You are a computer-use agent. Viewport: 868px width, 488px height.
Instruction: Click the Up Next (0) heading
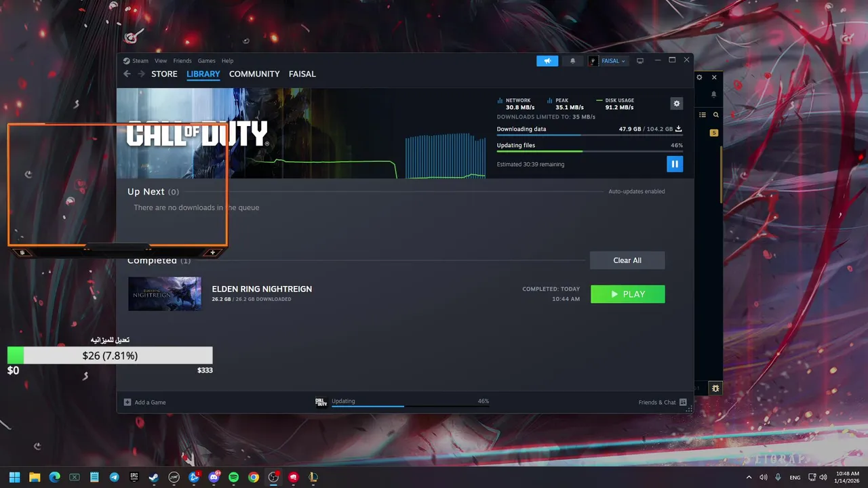[x=153, y=192]
